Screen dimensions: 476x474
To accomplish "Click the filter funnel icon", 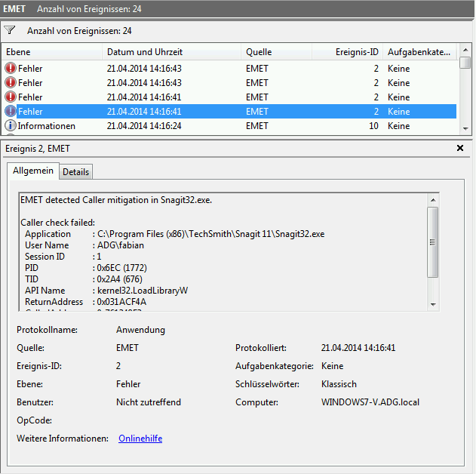I will [9, 30].
